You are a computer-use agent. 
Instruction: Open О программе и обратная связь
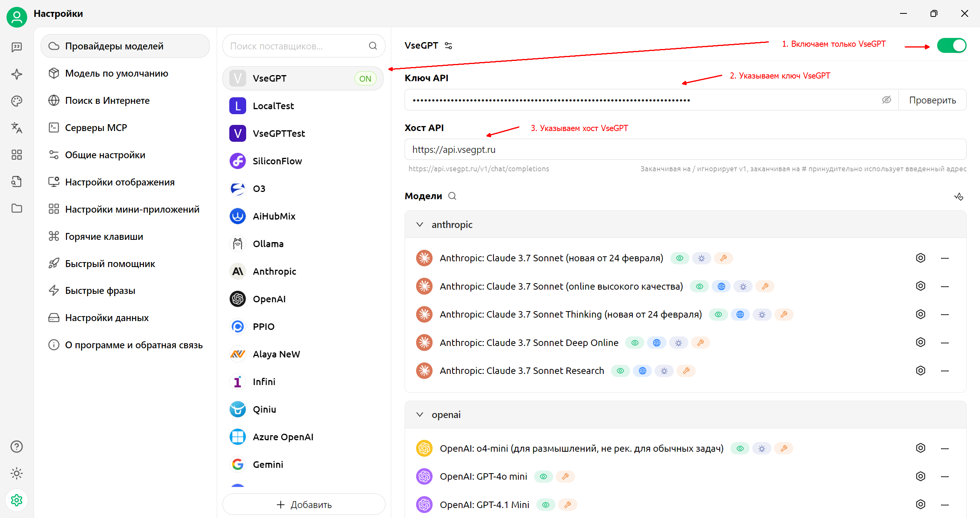[125, 345]
